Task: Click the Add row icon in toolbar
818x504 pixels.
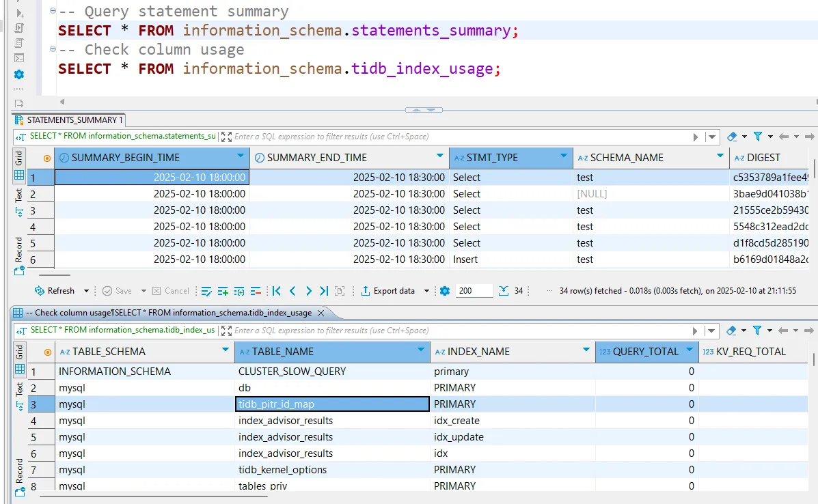Action: [x=223, y=291]
